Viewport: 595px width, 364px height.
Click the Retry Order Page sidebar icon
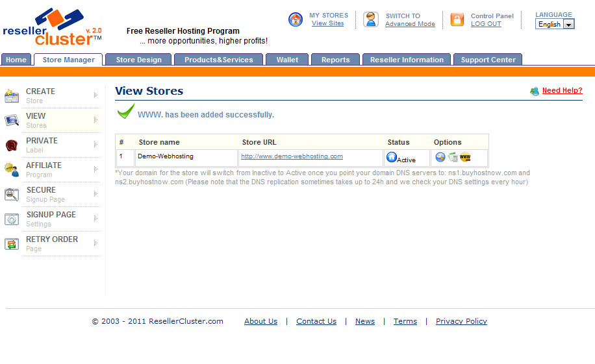click(x=12, y=244)
